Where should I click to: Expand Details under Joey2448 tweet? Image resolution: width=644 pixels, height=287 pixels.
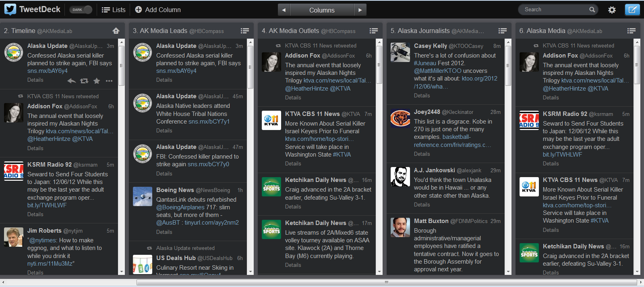[422, 154]
